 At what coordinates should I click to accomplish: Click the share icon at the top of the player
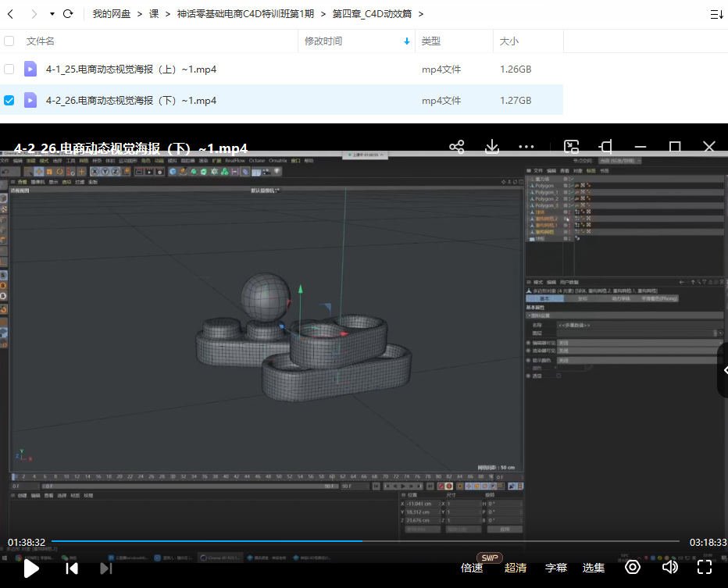(x=455, y=147)
